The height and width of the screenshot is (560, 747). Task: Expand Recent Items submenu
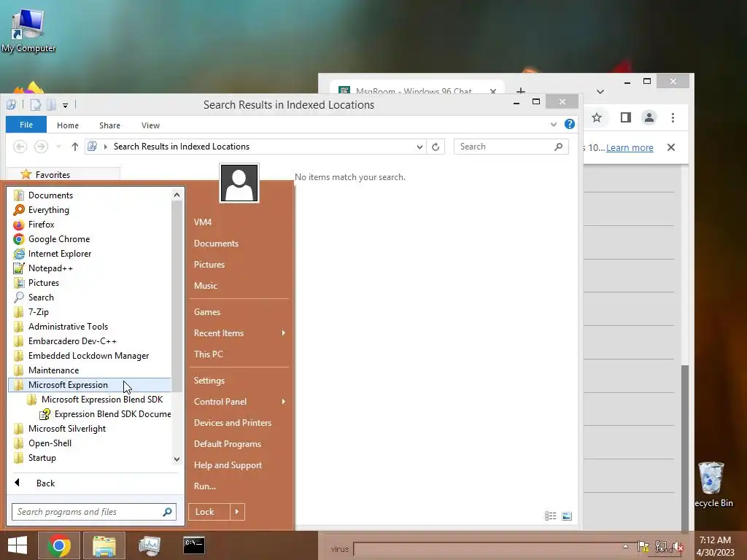(239, 333)
